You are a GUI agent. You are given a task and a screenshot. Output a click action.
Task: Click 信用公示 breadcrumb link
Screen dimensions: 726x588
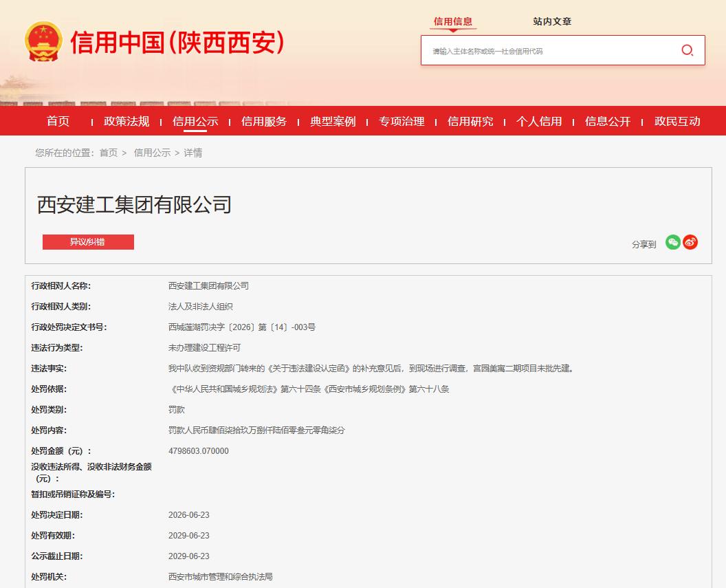click(x=152, y=153)
